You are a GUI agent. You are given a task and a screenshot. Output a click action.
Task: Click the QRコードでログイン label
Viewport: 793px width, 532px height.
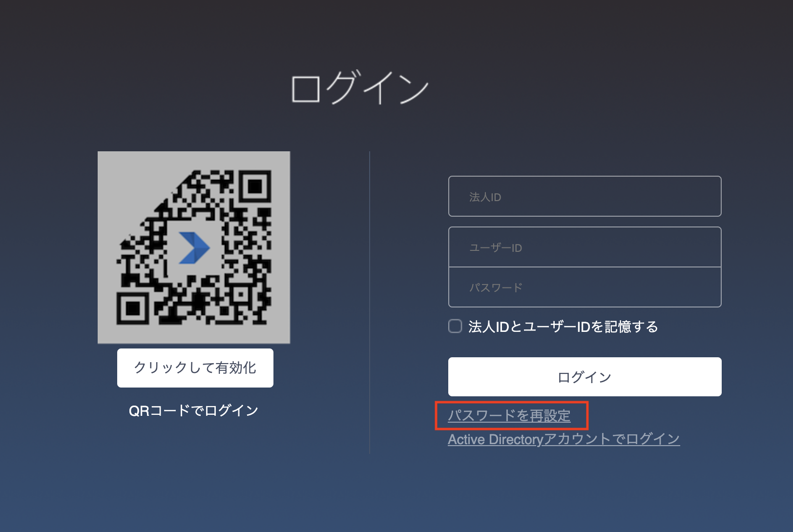(194, 410)
